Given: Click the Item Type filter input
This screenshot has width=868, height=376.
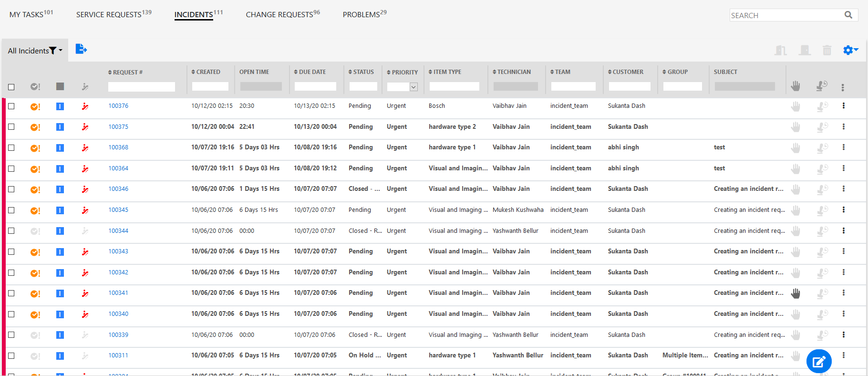Looking at the screenshot, I should click(454, 86).
